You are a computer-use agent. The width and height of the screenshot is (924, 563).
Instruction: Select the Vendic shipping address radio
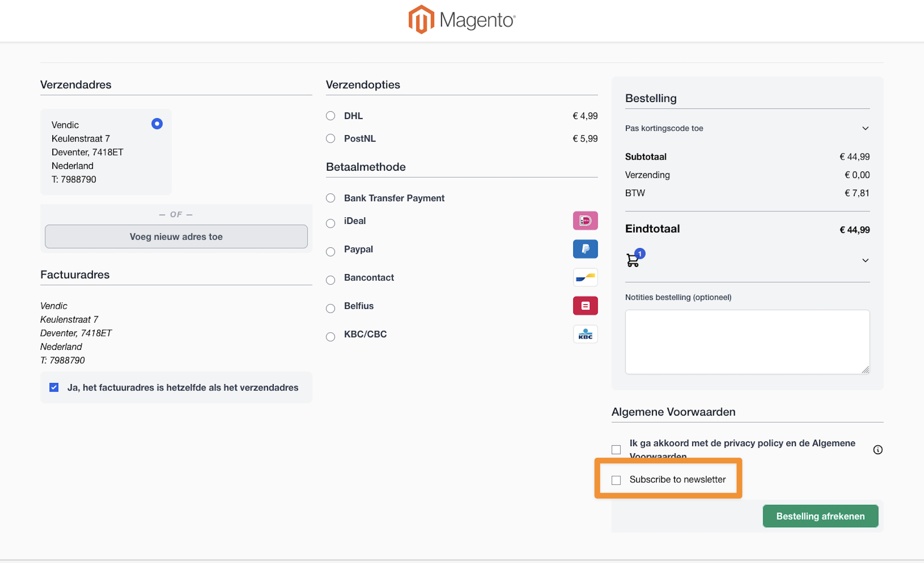point(157,123)
